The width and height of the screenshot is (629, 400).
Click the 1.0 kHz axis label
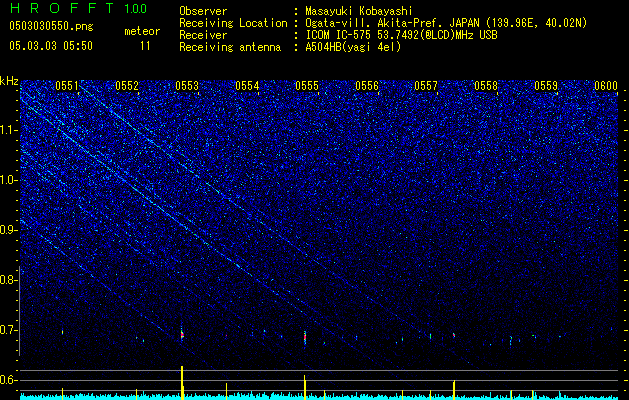pos(9,180)
